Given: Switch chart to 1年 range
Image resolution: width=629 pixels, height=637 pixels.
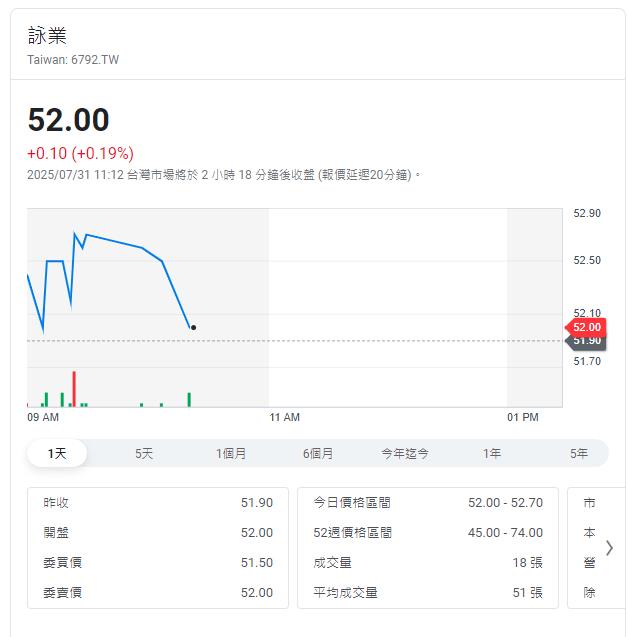Looking at the screenshot, I should coord(492,453).
